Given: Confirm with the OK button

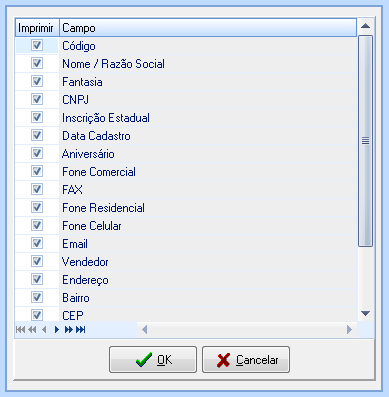Looking at the screenshot, I should [153, 360].
